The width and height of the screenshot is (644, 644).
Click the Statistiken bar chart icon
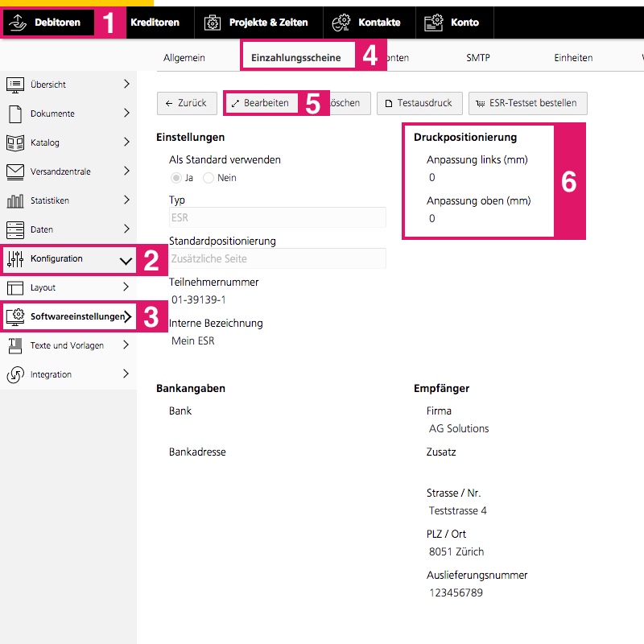click(x=15, y=200)
